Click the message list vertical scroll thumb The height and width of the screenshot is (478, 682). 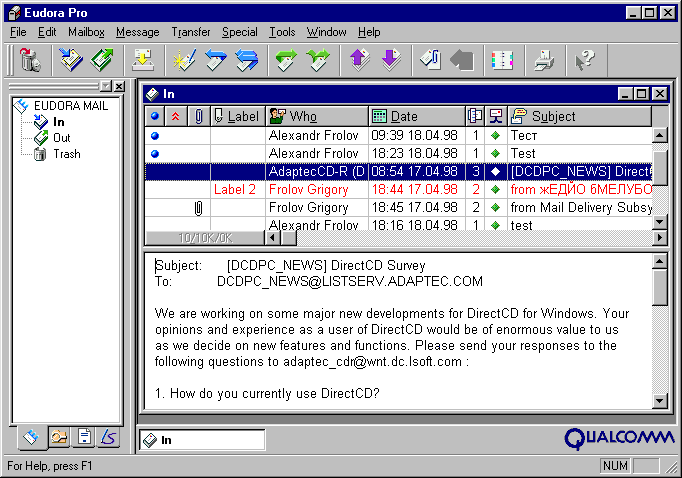660,168
